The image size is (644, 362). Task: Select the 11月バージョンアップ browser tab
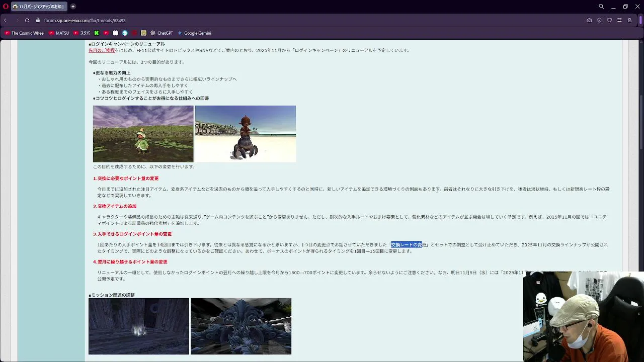click(39, 7)
